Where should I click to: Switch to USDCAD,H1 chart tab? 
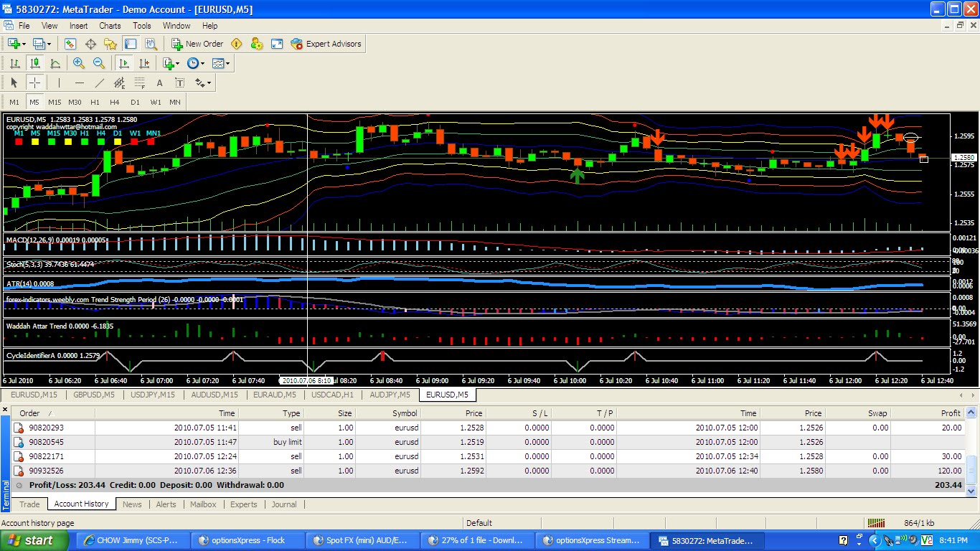[332, 395]
